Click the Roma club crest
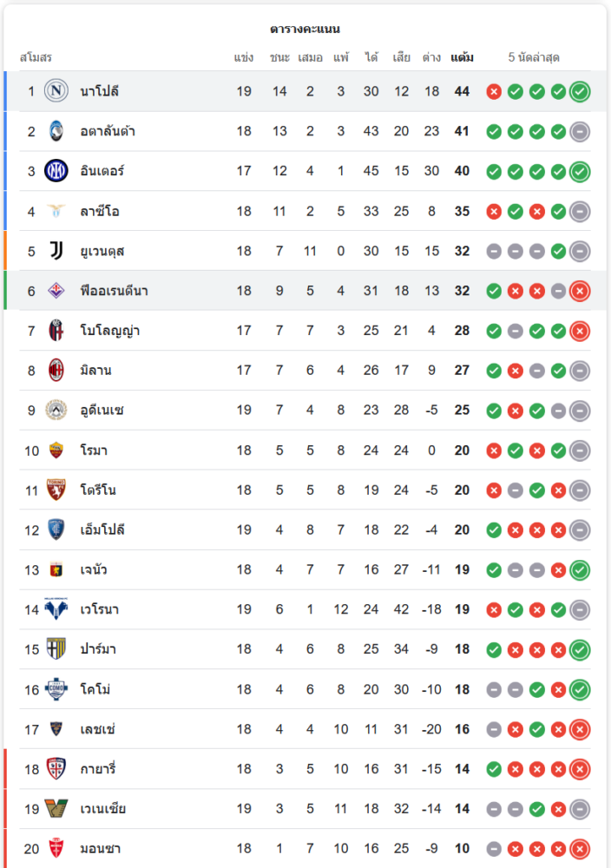This screenshot has width=611, height=868. [56, 450]
